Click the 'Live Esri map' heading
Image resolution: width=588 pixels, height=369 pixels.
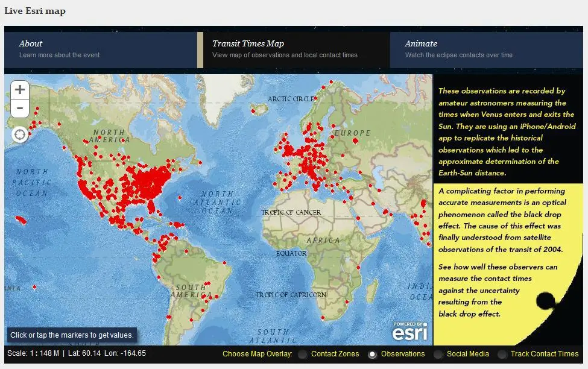(x=35, y=11)
